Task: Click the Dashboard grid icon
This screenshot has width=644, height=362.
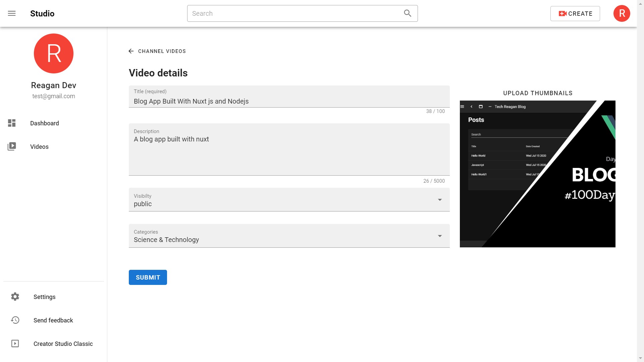Action: (x=12, y=123)
